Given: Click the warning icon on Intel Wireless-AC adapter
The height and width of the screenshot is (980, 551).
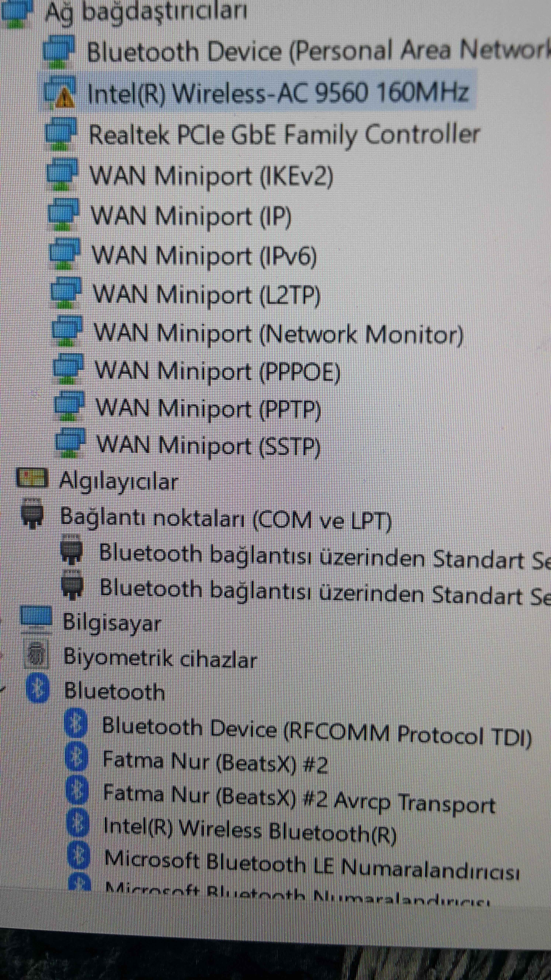Looking at the screenshot, I should [64, 99].
